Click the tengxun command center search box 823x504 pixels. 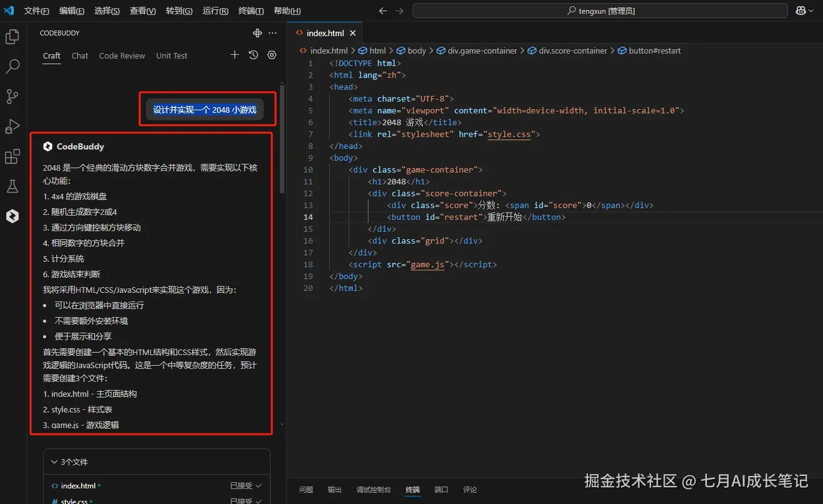pos(600,11)
